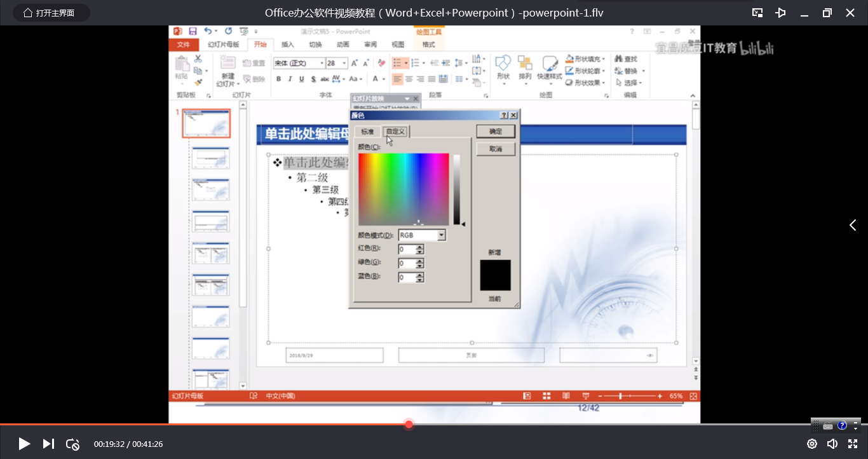Image resolution: width=868 pixels, height=459 pixels.
Task: Toggle strikethrough abc icon
Action: [x=324, y=79]
